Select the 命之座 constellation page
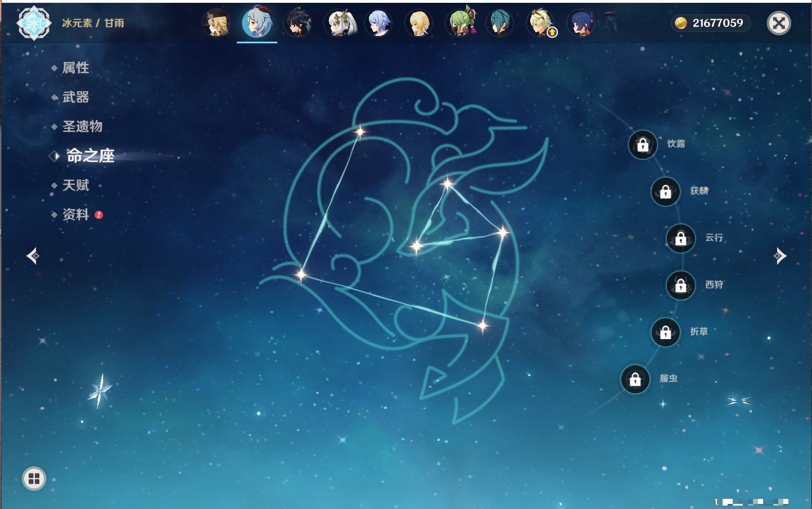 click(x=90, y=156)
